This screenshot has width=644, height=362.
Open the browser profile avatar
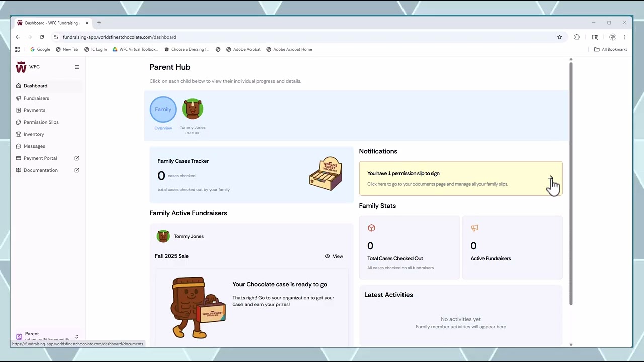point(613,37)
